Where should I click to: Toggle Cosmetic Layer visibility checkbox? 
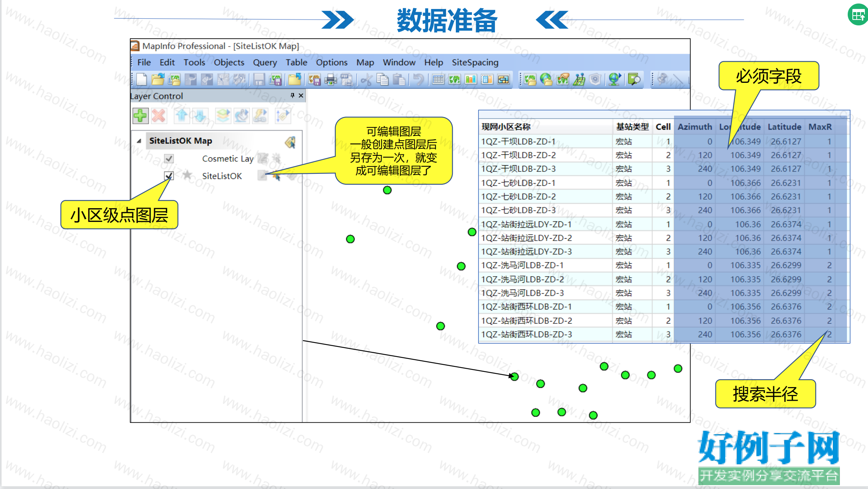[169, 159]
